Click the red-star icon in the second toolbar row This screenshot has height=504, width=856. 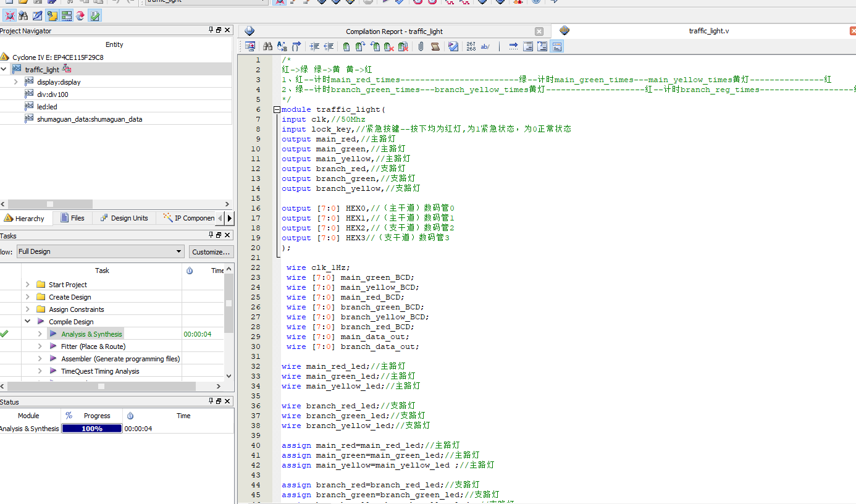(10, 15)
